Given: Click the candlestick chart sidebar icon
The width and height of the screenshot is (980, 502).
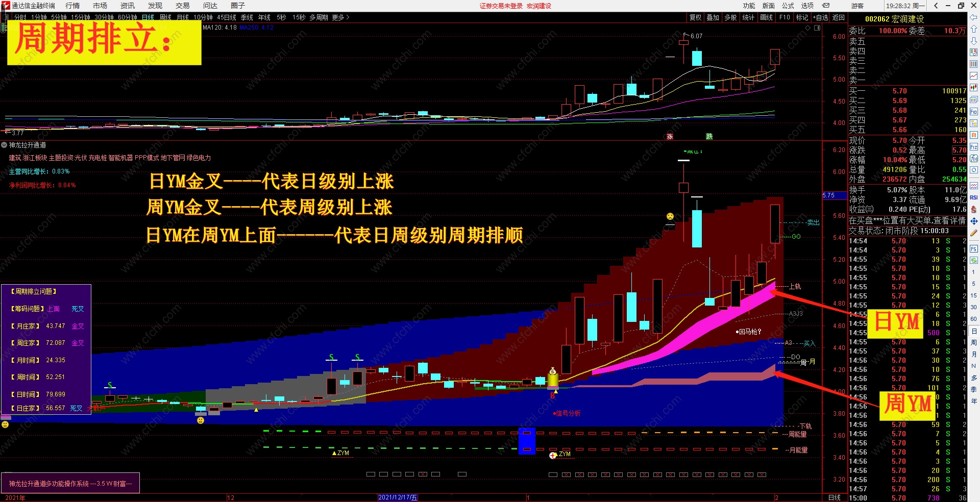Looking at the screenshot, I should click(x=974, y=87).
